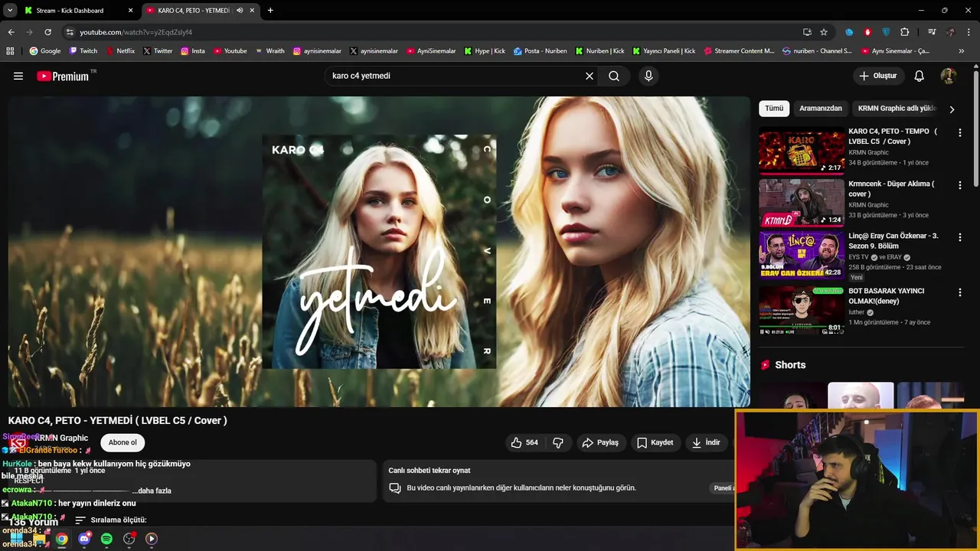The height and width of the screenshot is (551, 980).
Task: Click the Oluştur create button
Action: click(878, 76)
